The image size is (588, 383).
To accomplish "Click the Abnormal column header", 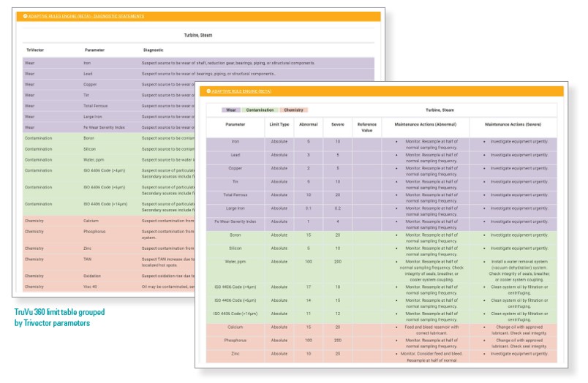I will 309,124.
